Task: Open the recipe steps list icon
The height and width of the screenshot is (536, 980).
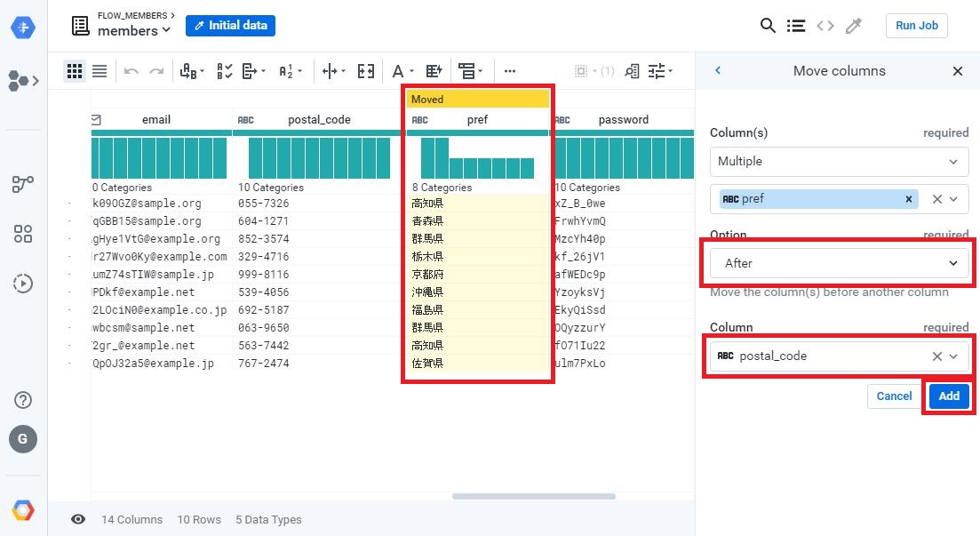Action: [x=795, y=26]
